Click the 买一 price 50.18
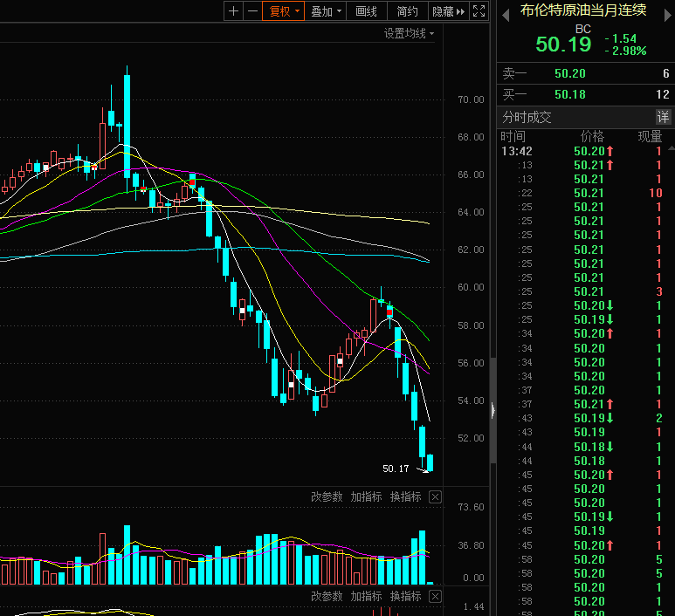The image size is (675, 616). (x=570, y=94)
